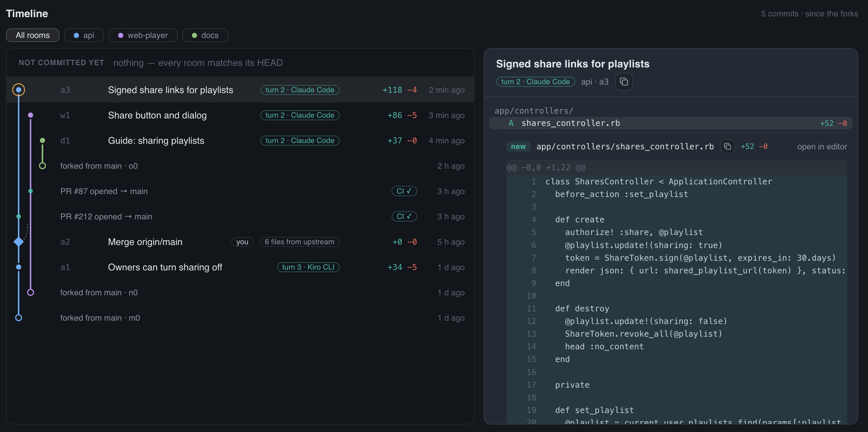Click turn 2 Claude Code badge on d1 row
868x432 pixels.
click(300, 140)
